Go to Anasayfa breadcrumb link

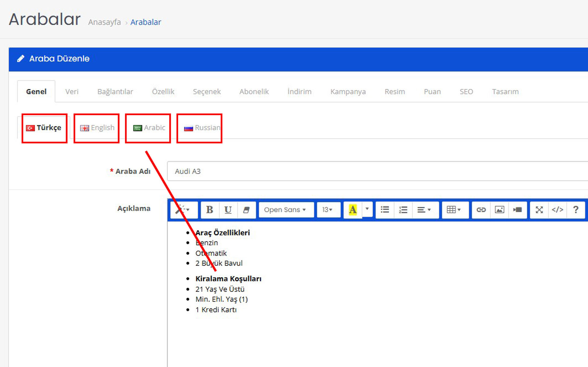point(104,22)
